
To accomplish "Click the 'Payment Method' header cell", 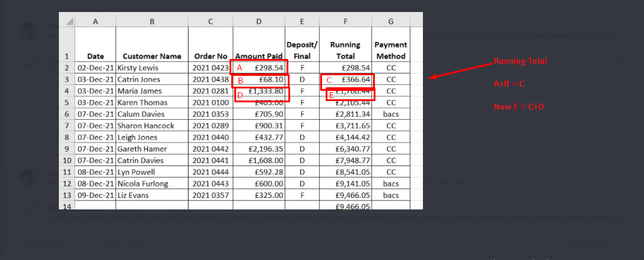I will point(391,45).
